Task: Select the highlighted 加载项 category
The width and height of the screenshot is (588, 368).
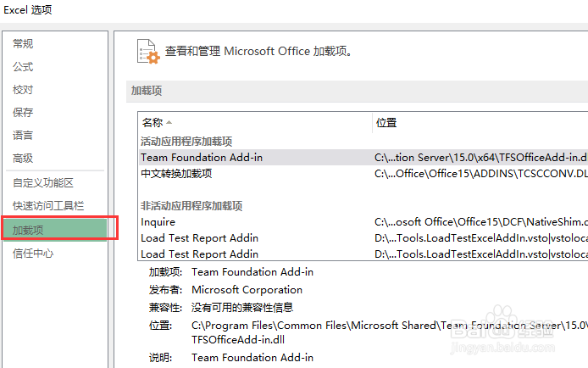Action: pyautogui.click(x=55, y=230)
